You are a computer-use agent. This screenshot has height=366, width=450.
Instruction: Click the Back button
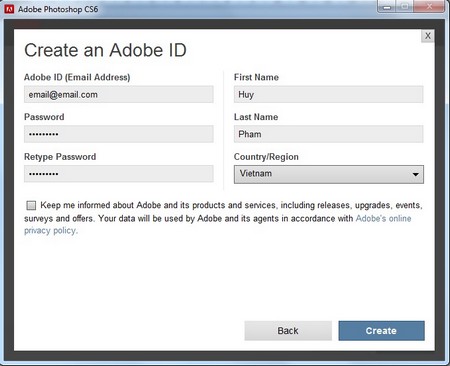(288, 331)
